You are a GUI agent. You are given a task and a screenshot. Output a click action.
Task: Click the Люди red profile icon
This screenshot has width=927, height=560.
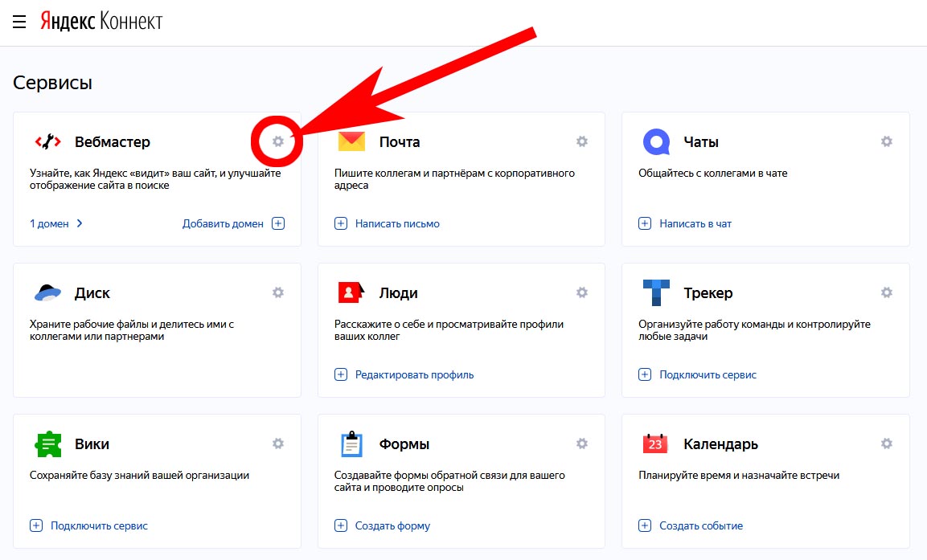[x=351, y=292]
